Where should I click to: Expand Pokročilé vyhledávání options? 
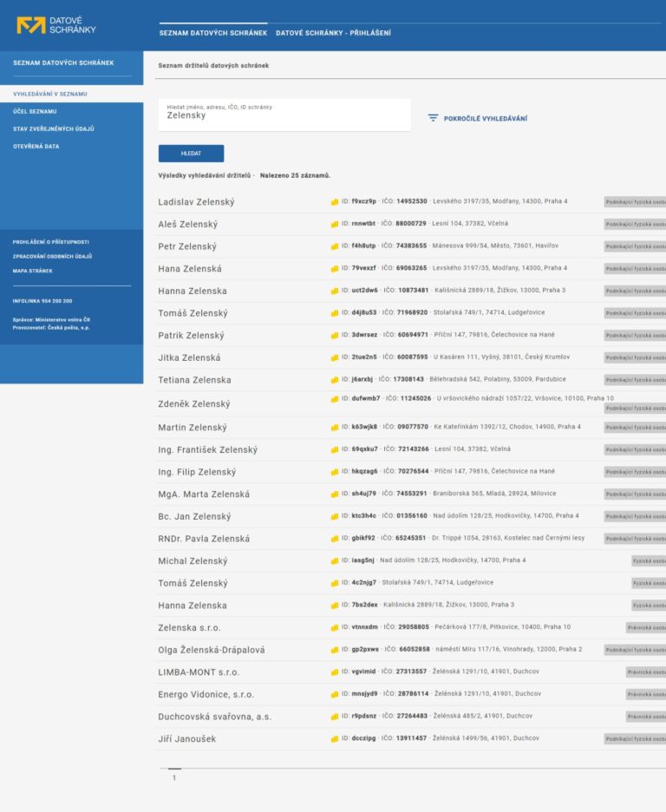point(485,119)
